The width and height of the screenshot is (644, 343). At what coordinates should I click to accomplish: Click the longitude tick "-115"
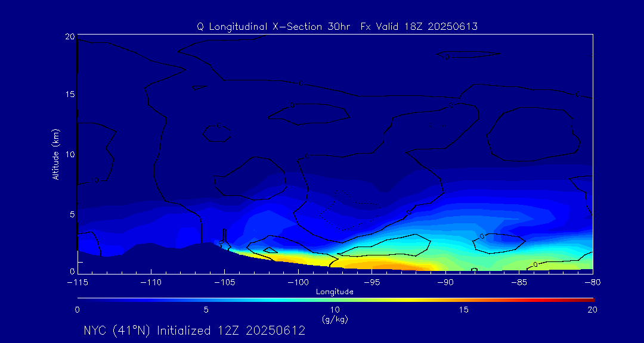click(77, 282)
